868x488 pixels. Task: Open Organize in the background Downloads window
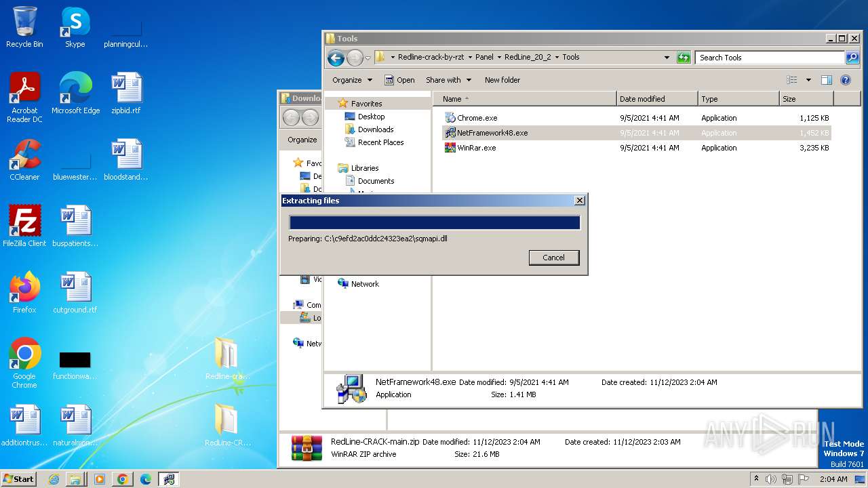[302, 140]
